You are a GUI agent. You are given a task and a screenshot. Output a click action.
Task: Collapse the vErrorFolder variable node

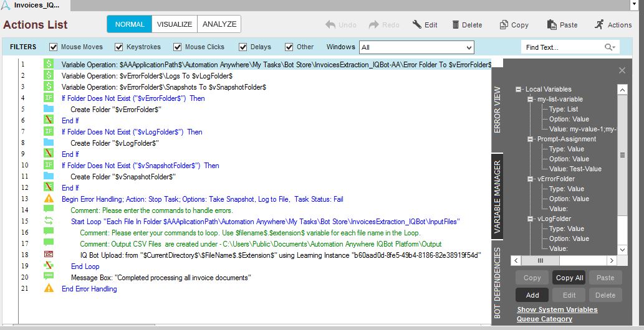530,179
